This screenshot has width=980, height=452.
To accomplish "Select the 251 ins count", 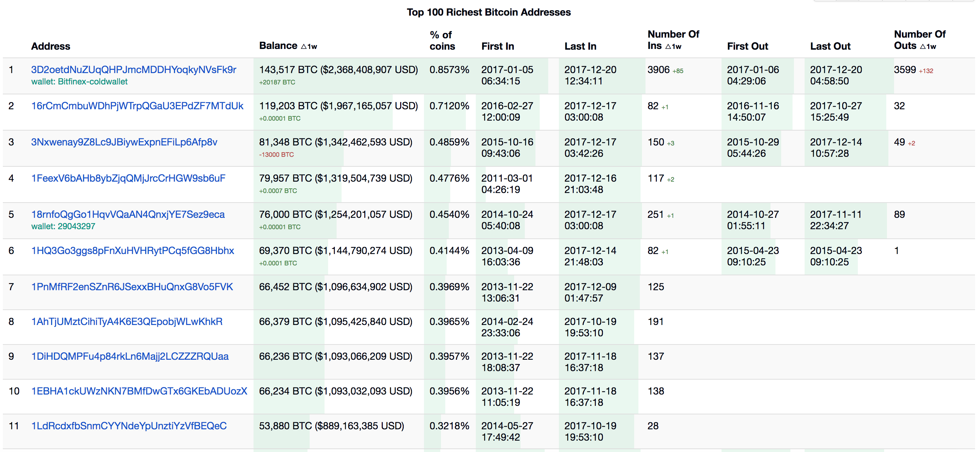I will (655, 214).
